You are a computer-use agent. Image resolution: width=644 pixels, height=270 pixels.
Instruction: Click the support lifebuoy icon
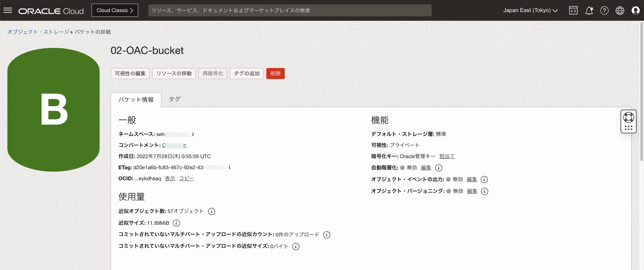tap(629, 117)
